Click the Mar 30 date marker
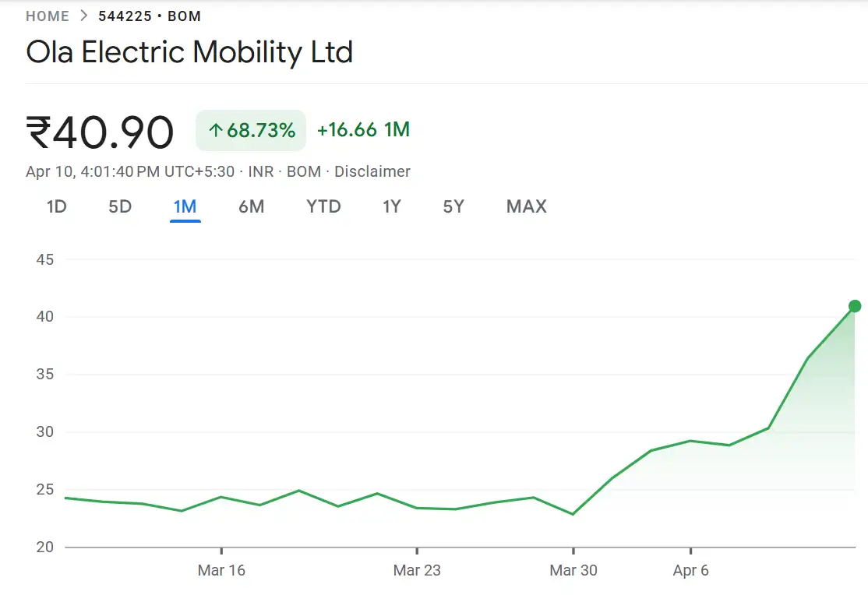Image resolution: width=868 pixels, height=595 pixels. tap(573, 570)
